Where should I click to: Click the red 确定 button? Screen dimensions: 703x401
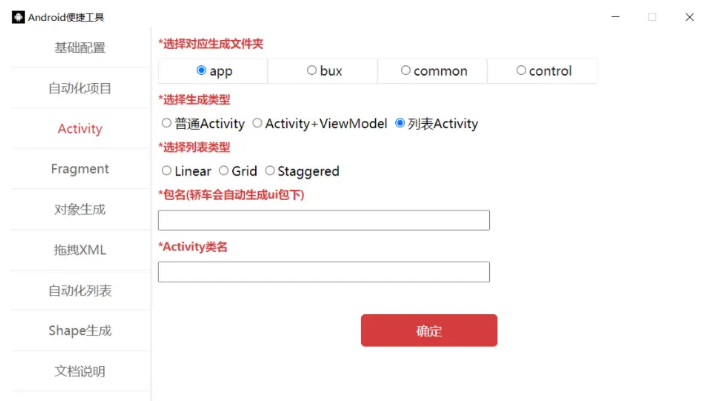point(429,331)
